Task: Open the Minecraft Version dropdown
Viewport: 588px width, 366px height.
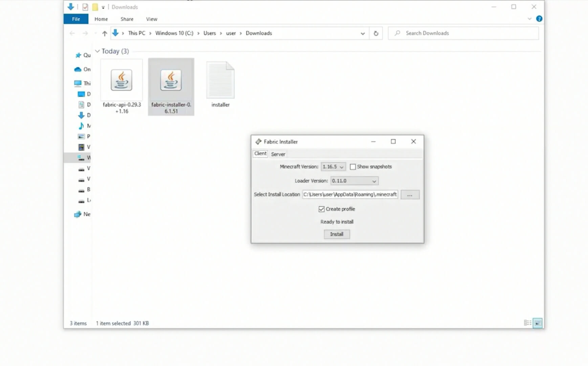Action: pos(333,167)
